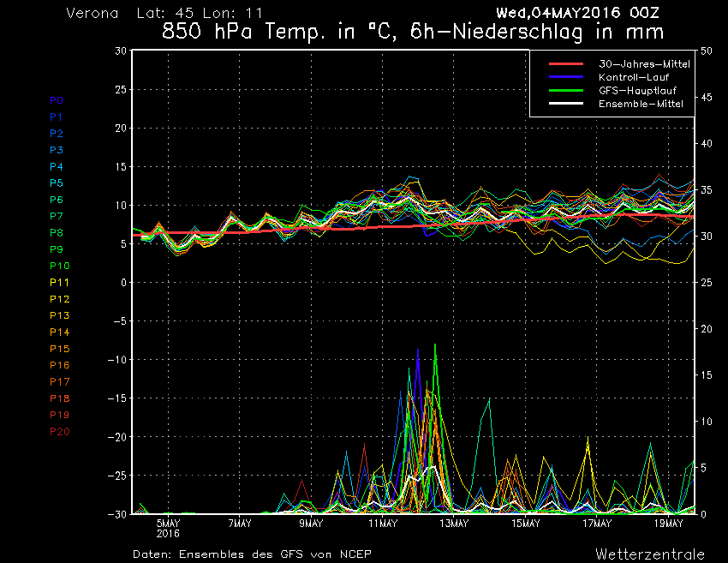
Task: Click the P1 ensemble member label
Action: (x=56, y=117)
